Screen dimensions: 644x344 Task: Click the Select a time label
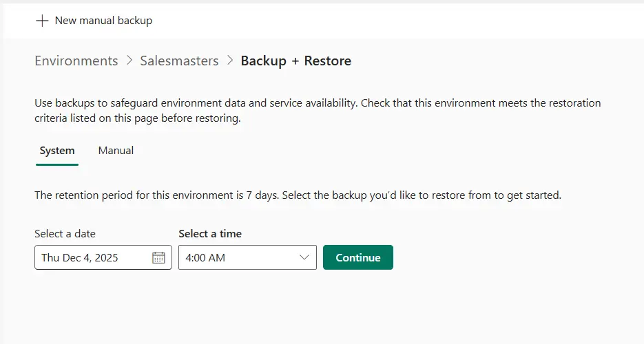tap(210, 234)
